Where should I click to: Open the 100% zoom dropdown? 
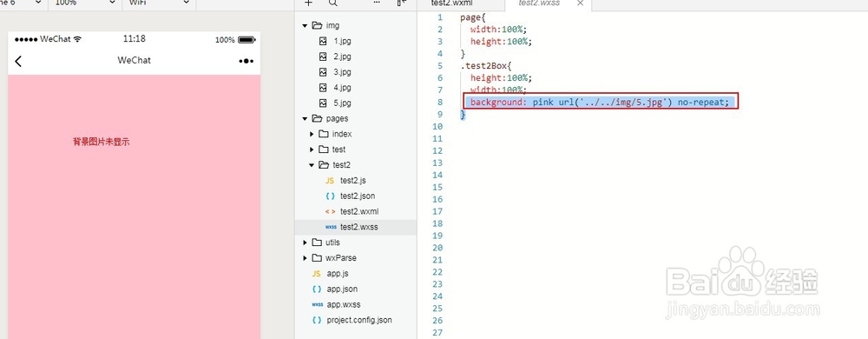[x=85, y=3]
